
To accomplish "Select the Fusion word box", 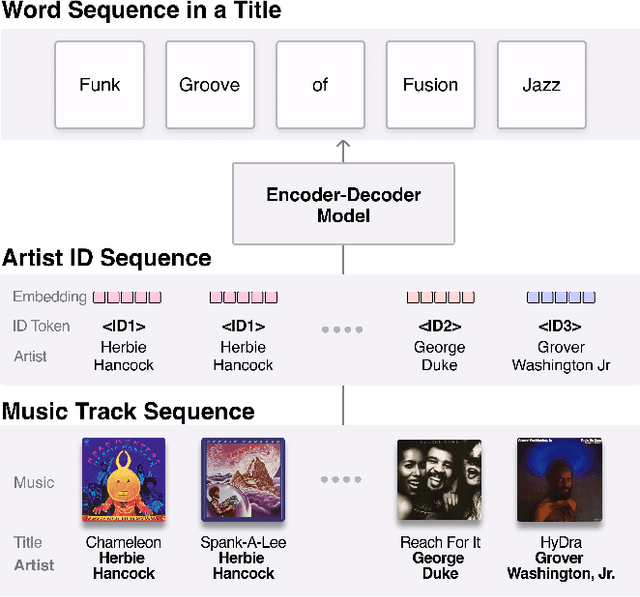I will point(430,85).
